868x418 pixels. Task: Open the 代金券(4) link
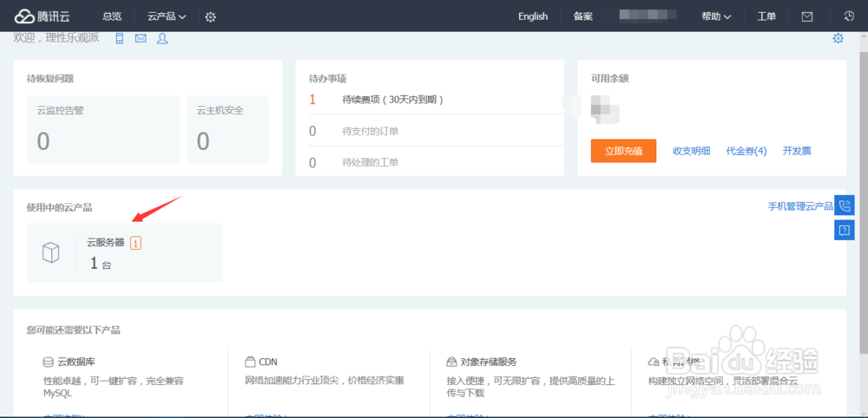746,151
